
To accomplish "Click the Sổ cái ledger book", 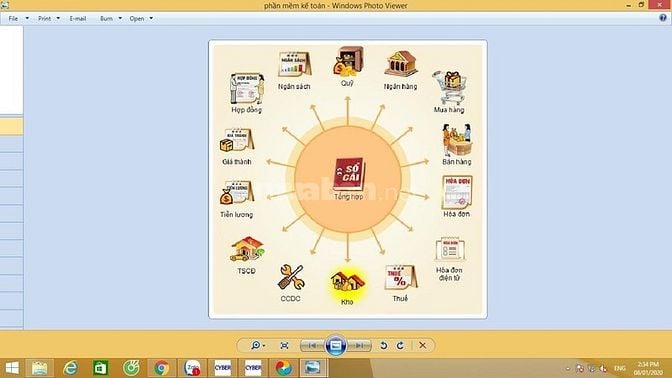I will (x=349, y=174).
